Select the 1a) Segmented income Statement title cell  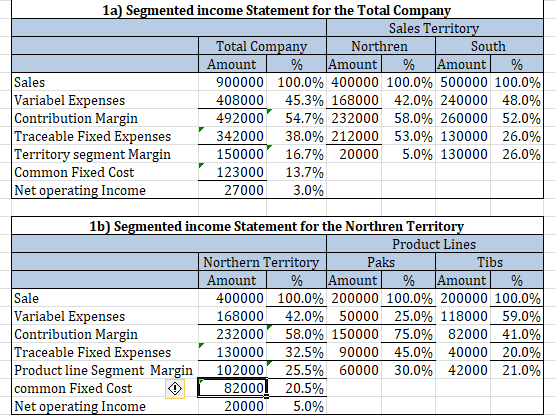(277, 10)
